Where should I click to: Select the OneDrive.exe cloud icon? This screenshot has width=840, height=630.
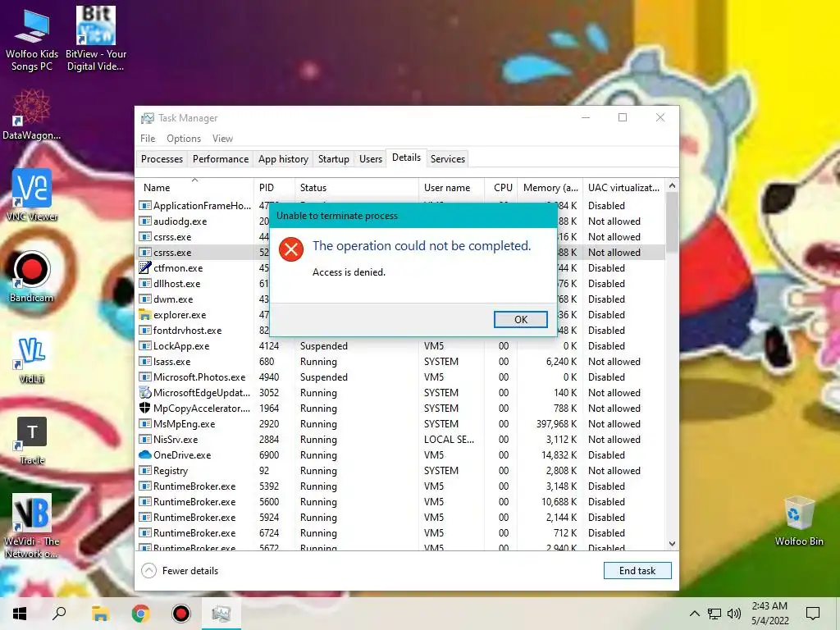tap(144, 454)
